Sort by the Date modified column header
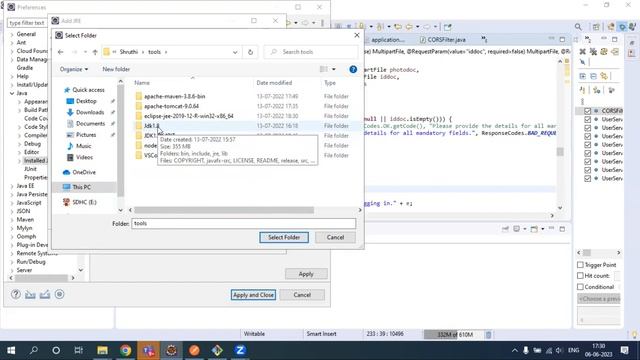The image size is (640, 360). tap(274, 83)
